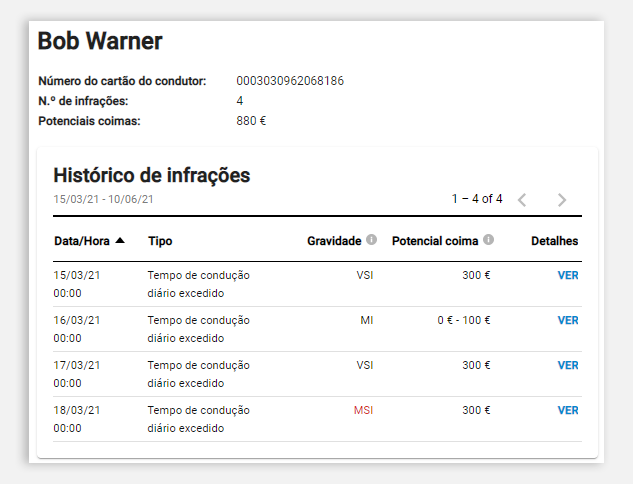633x484 pixels.
Task: Click the Gravidade column header
Action: point(334,241)
